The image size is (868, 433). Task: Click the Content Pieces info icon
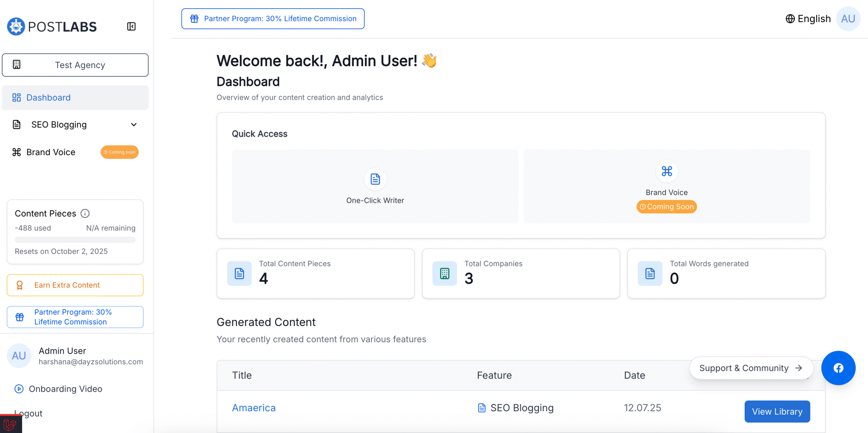[x=85, y=213]
